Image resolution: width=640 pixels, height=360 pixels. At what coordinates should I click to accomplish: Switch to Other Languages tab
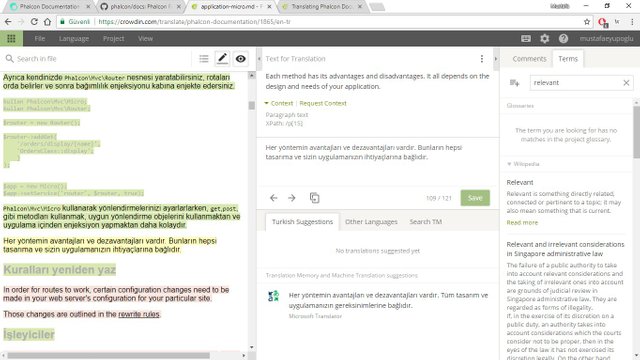371,222
